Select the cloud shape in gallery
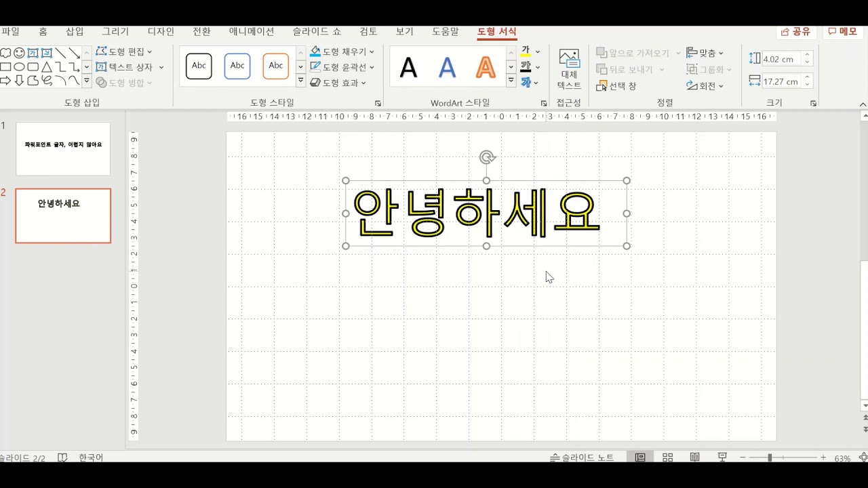 tap(5, 53)
